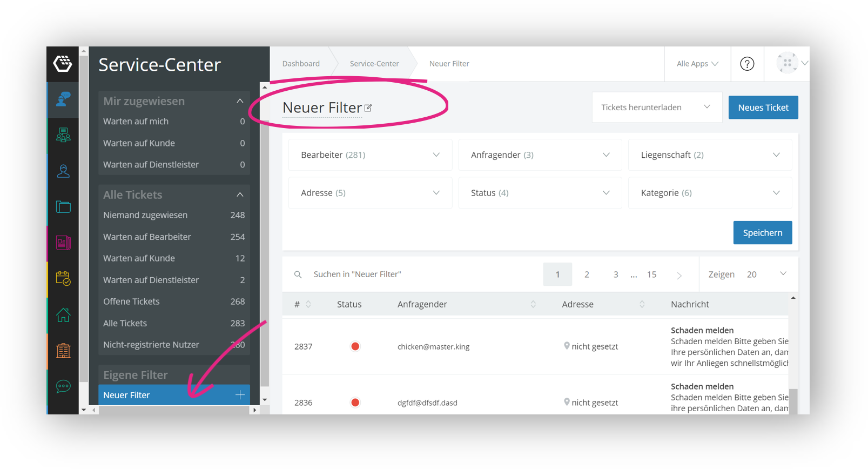Select page 1 in pagination

pyautogui.click(x=557, y=274)
